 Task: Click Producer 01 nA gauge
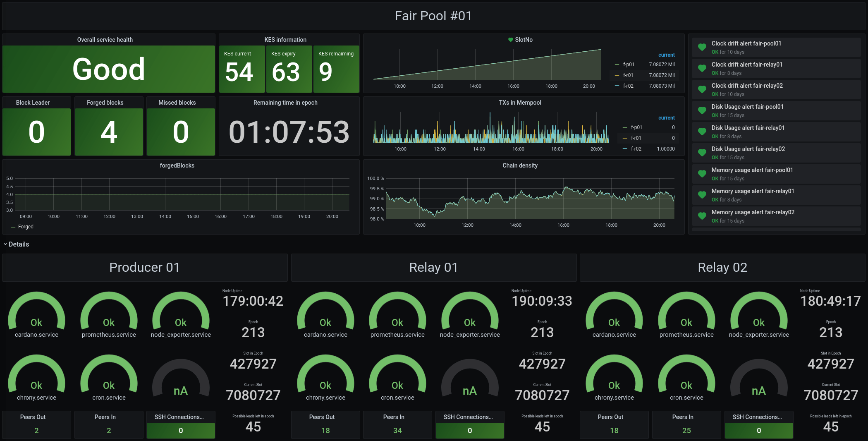tap(181, 378)
